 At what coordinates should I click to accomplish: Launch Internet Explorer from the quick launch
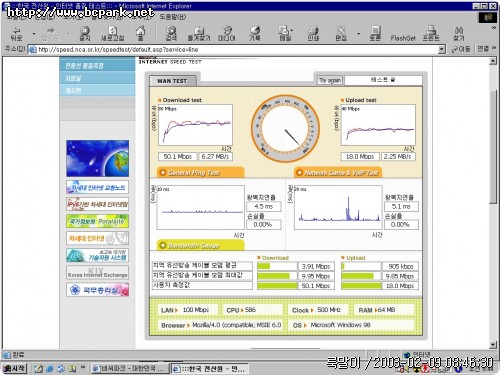tap(50, 369)
